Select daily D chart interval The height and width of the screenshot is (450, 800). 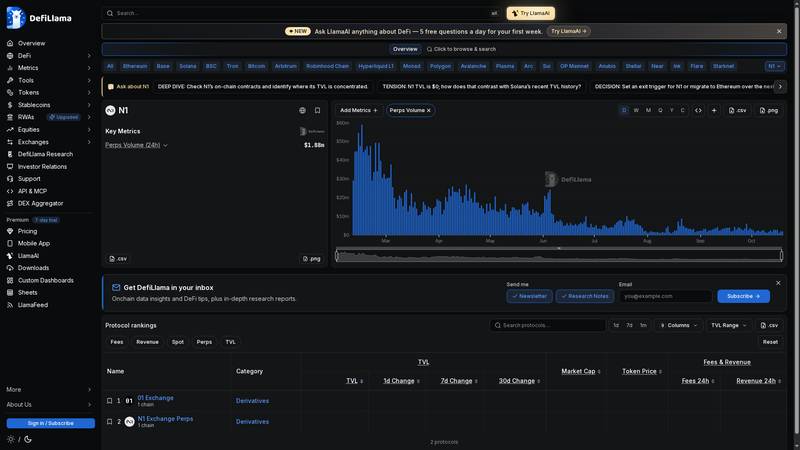click(x=624, y=110)
